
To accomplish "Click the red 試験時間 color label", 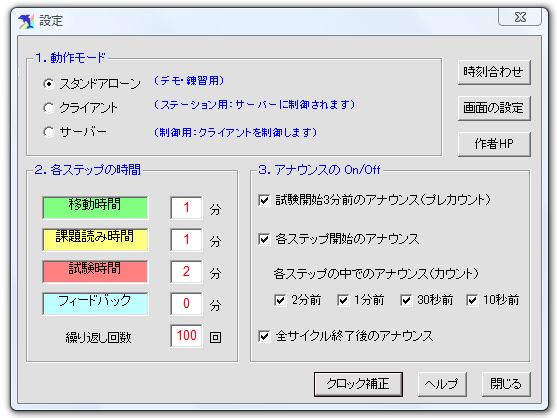I will 95,271.
